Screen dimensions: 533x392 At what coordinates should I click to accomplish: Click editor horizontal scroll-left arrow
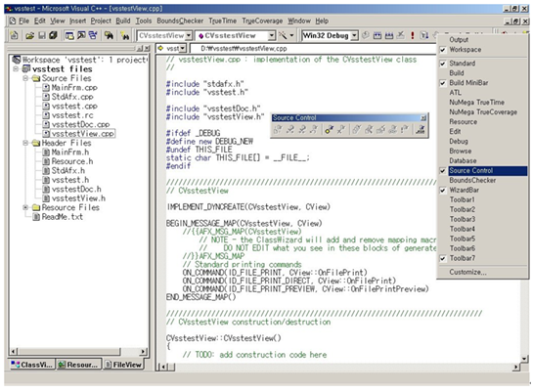tap(163, 367)
